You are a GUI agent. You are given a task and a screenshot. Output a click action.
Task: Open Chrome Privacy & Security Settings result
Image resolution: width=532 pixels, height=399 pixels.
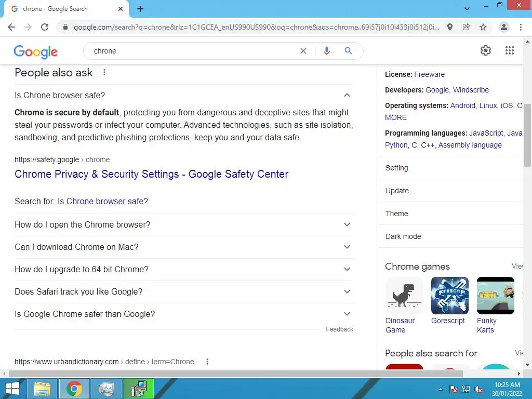[151, 174]
